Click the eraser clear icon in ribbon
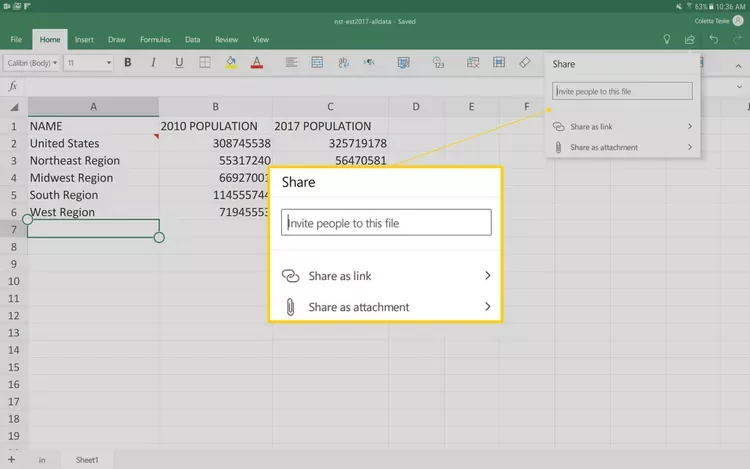 (525, 63)
